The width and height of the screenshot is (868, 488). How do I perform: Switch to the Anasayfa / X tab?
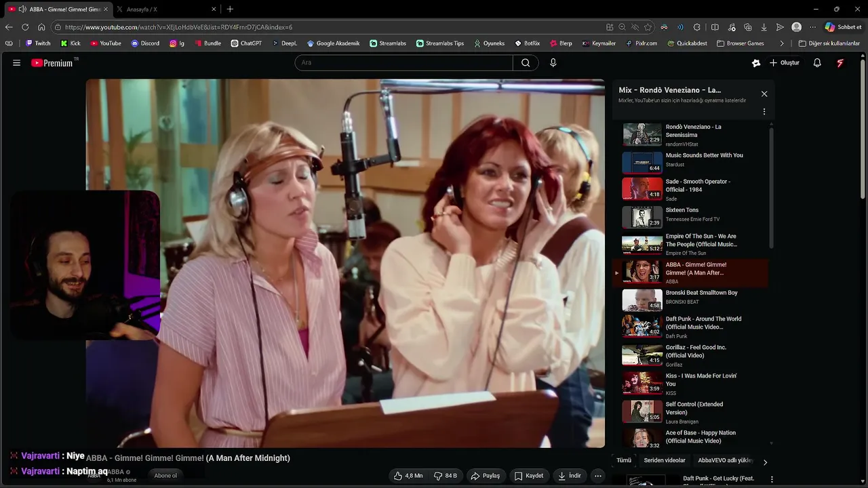[x=166, y=9]
